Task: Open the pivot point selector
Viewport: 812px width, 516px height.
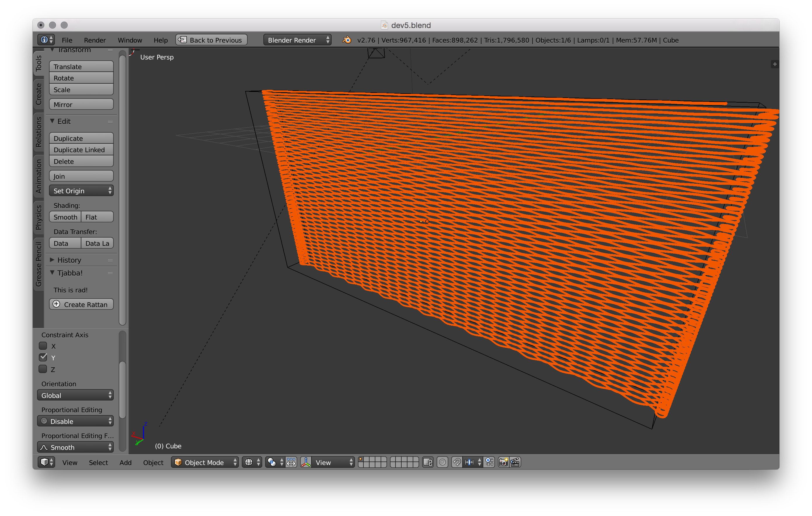Action: click(275, 462)
